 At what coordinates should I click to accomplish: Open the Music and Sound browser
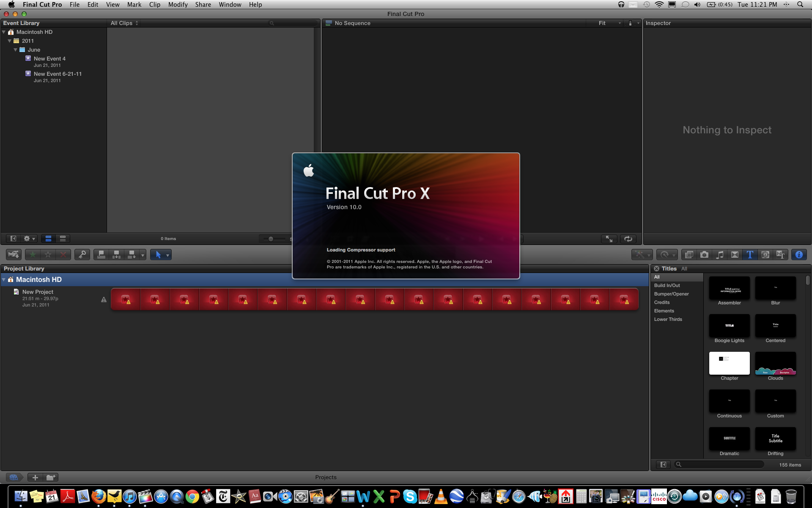(719, 254)
